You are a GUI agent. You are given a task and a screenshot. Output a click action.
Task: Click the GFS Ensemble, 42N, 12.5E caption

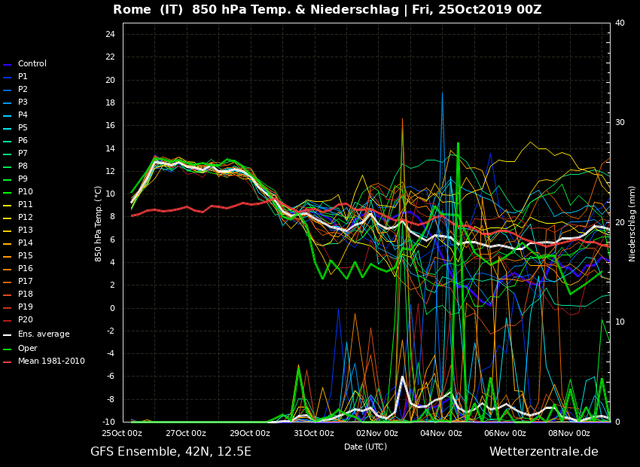(x=171, y=451)
